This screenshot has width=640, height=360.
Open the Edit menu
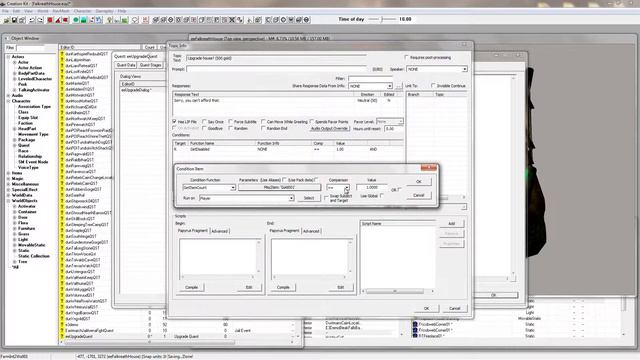(16, 11)
